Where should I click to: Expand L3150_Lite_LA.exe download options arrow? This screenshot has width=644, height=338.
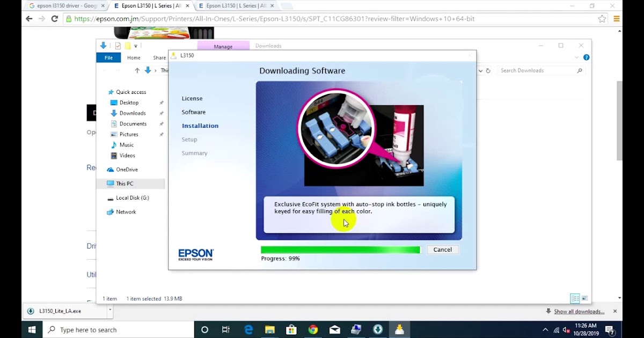pos(110,310)
